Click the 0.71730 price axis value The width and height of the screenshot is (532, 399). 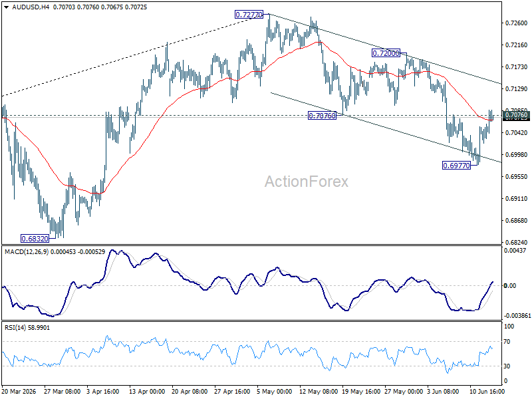coord(517,67)
